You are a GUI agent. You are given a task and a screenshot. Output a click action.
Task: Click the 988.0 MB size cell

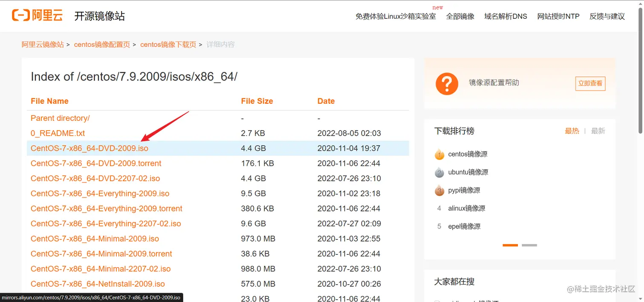click(258, 269)
